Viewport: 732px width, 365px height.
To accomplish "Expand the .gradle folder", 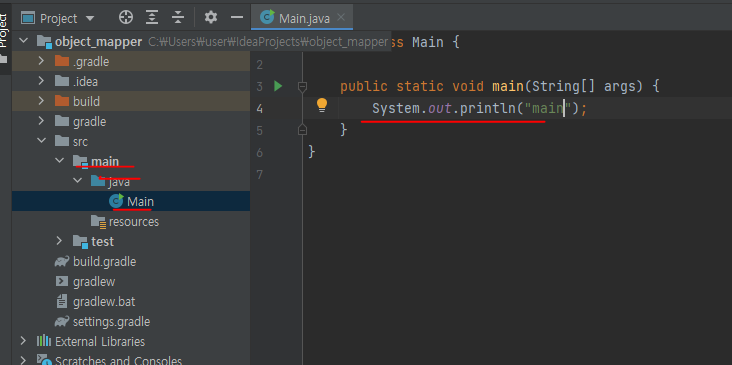I will pos(41,61).
